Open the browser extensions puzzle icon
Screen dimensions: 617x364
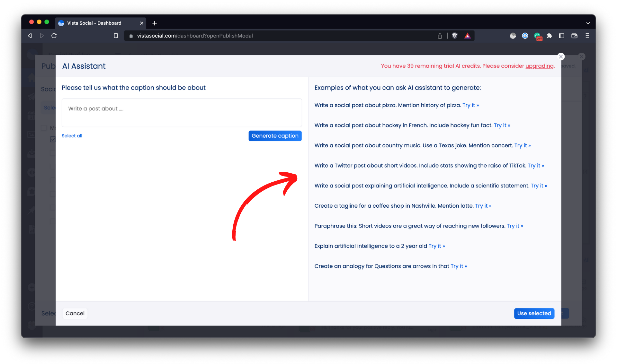point(549,36)
